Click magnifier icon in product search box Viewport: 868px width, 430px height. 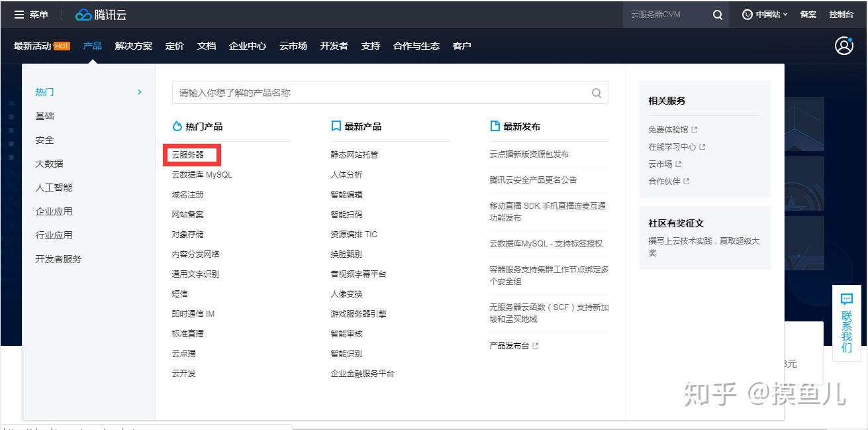coord(597,93)
